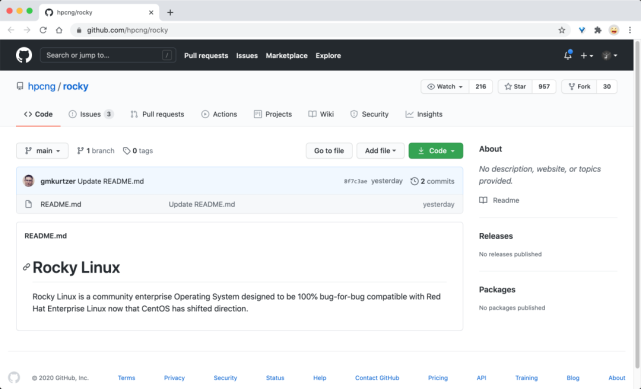Open the notifications bell
This screenshot has width=641, height=389.
pos(568,55)
